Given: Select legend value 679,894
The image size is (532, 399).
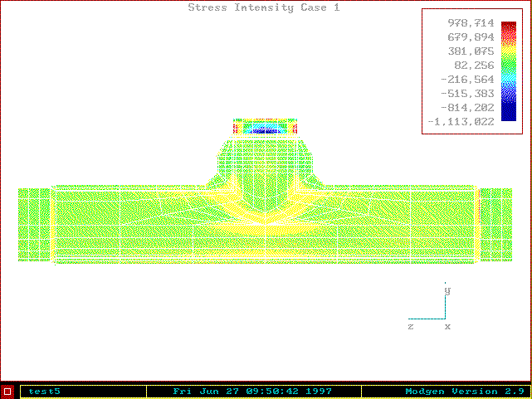Looking at the screenshot, I should pos(471,37).
